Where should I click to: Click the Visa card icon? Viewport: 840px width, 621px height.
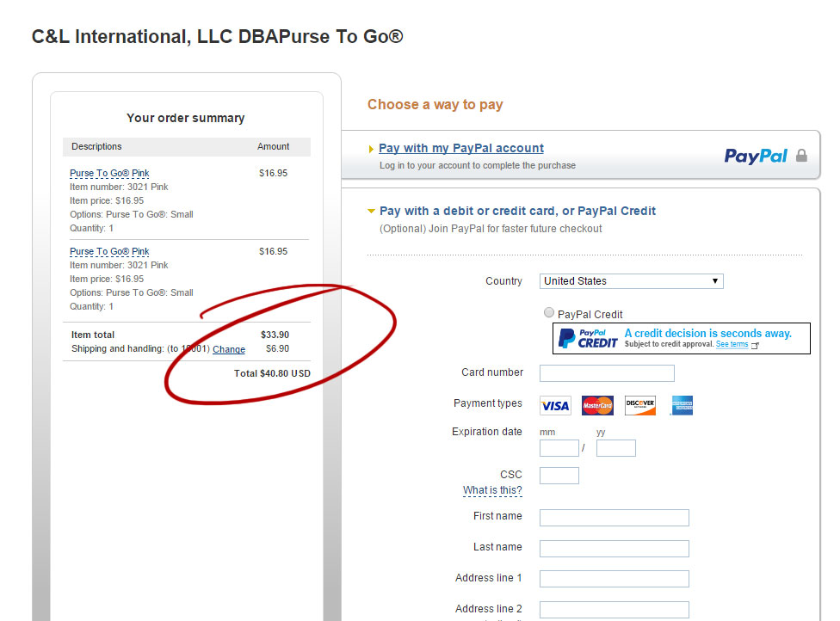point(555,405)
